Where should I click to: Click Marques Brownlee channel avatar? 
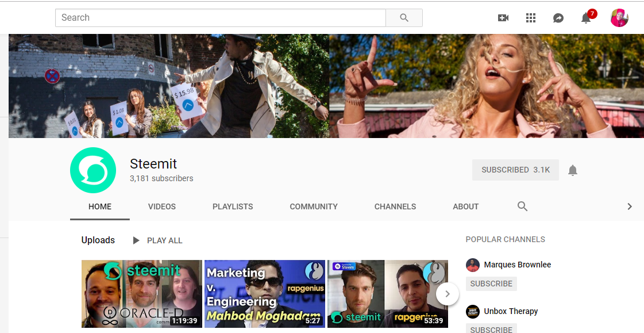(473, 265)
